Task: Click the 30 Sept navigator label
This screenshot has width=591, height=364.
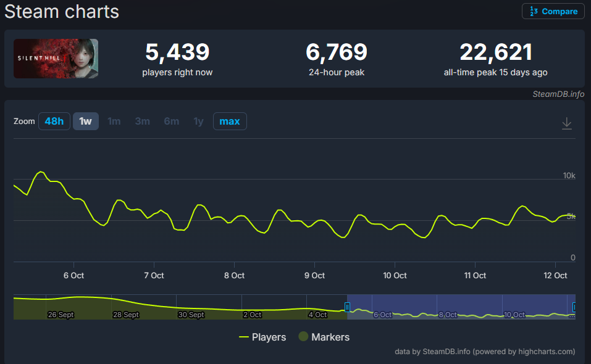Action: pos(191,315)
